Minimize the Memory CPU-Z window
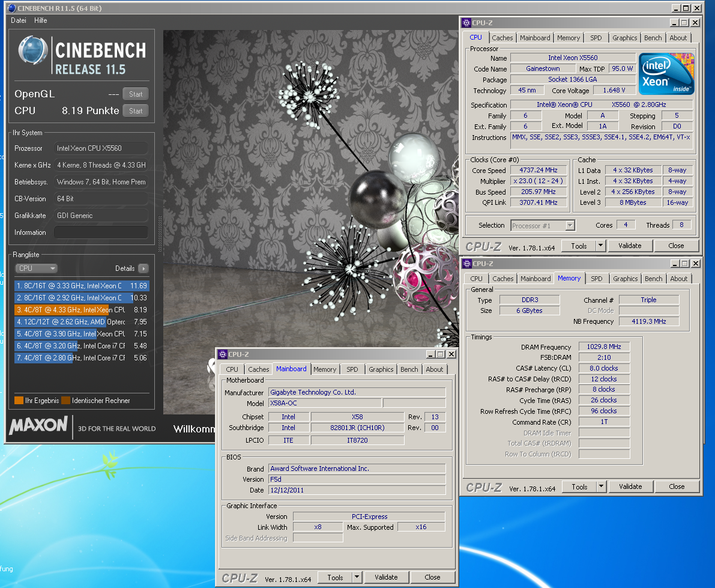The height and width of the screenshot is (588, 715). pyautogui.click(x=675, y=264)
